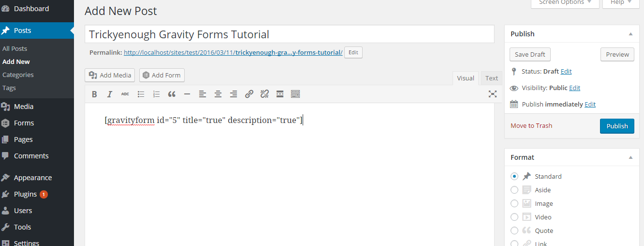Image resolution: width=644 pixels, height=246 pixels.
Task: Publish the post
Action: pyautogui.click(x=617, y=126)
